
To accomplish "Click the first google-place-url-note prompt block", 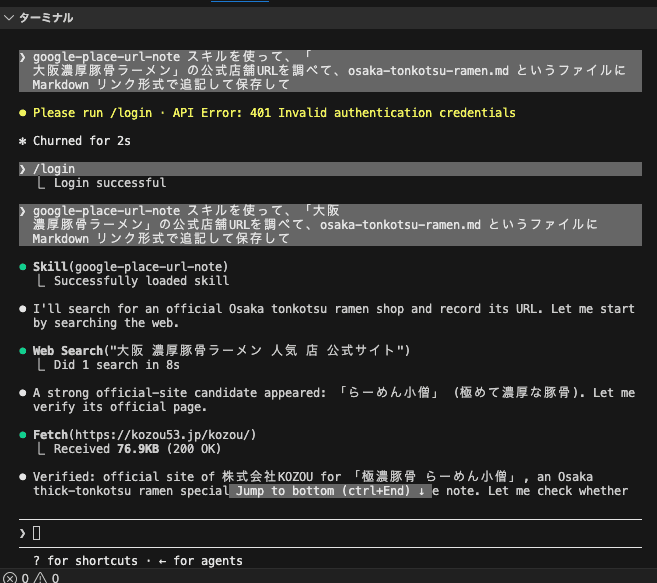I will click(330, 71).
